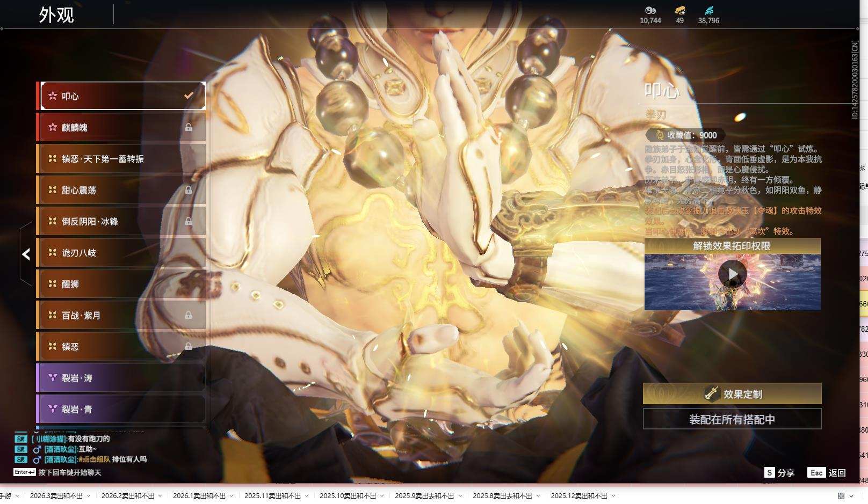This screenshot has height=504, width=868.
Task: Collapse the skin list with left arrow
Action: (26, 254)
